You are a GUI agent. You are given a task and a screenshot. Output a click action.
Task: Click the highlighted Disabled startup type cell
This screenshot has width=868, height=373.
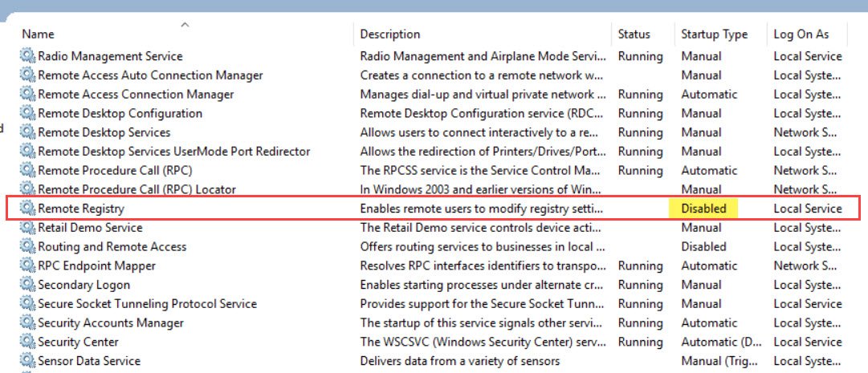(x=703, y=209)
